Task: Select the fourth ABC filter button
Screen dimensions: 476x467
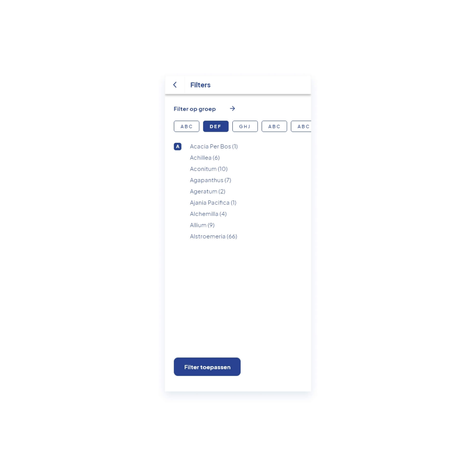Action: pyautogui.click(x=274, y=126)
